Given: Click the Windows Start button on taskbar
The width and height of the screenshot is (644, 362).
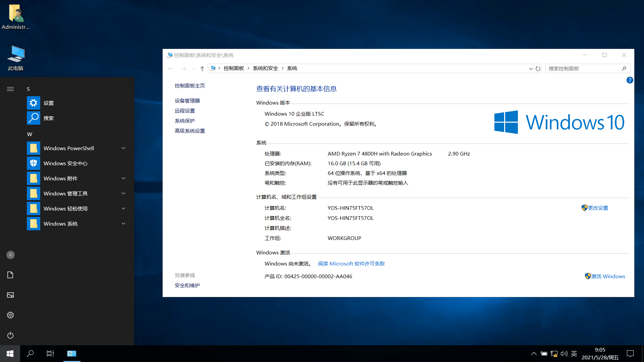Looking at the screenshot, I should 10,354.
